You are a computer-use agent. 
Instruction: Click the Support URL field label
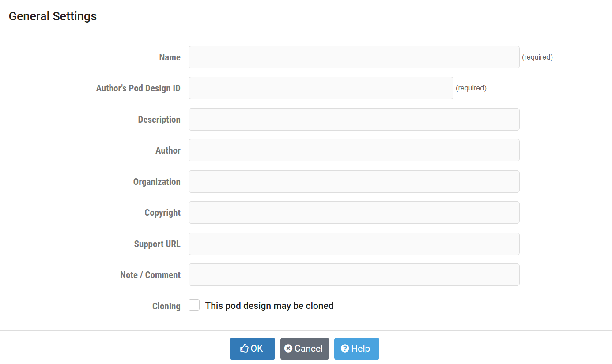[x=157, y=244]
